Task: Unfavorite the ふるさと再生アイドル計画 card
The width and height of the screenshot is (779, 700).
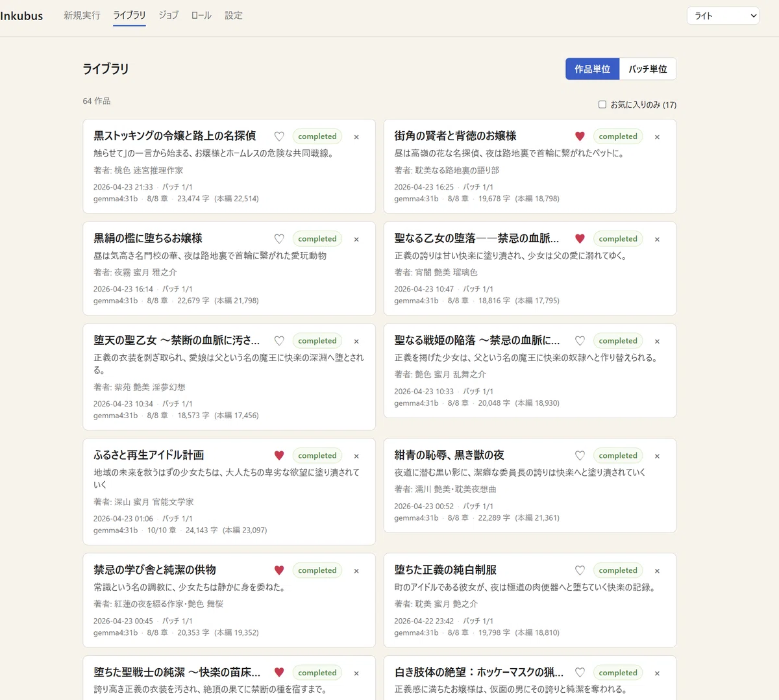Action: point(279,456)
